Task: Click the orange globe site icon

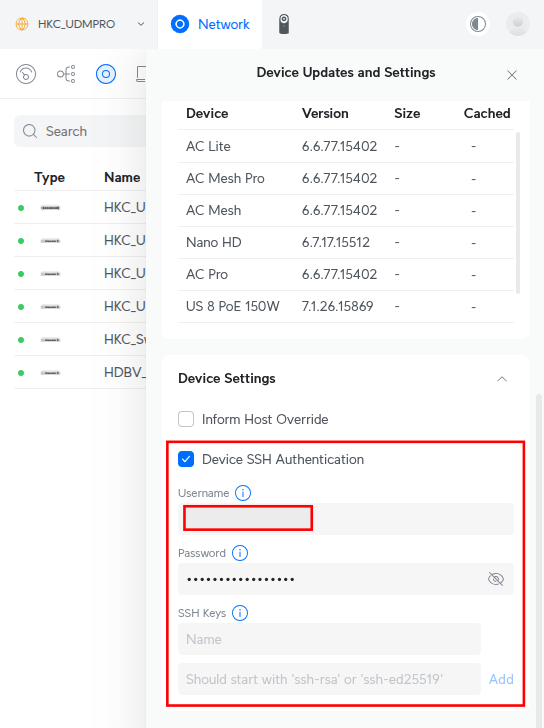Action: coord(22,24)
